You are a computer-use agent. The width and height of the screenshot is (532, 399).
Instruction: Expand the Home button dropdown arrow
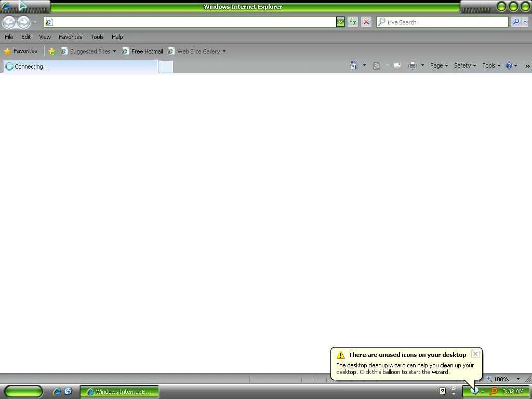click(364, 65)
